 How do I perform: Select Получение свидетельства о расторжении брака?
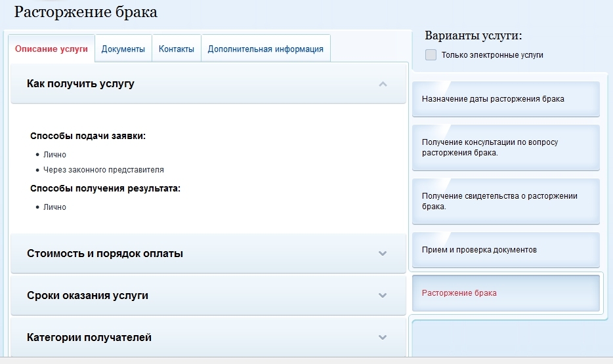(x=506, y=201)
